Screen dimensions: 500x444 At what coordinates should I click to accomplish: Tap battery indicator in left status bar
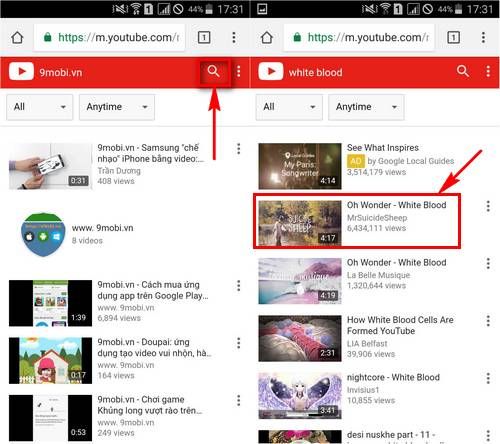click(209, 9)
